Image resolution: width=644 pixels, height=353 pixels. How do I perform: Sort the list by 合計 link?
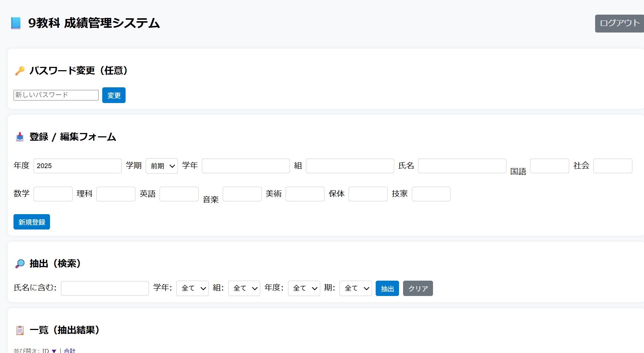pos(69,350)
